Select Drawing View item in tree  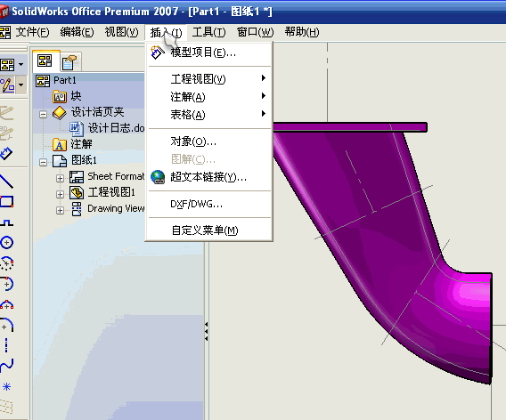[x=108, y=208]
